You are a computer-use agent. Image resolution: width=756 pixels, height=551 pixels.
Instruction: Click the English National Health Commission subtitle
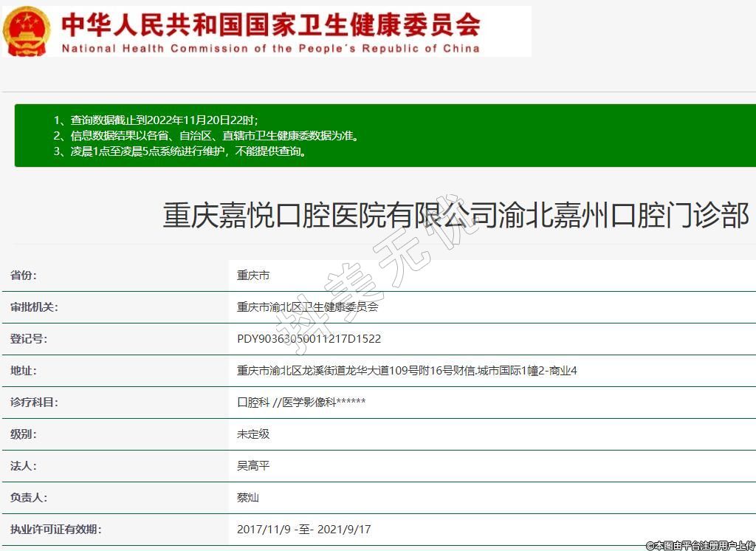pyautogui.click(x=270, y=49)
